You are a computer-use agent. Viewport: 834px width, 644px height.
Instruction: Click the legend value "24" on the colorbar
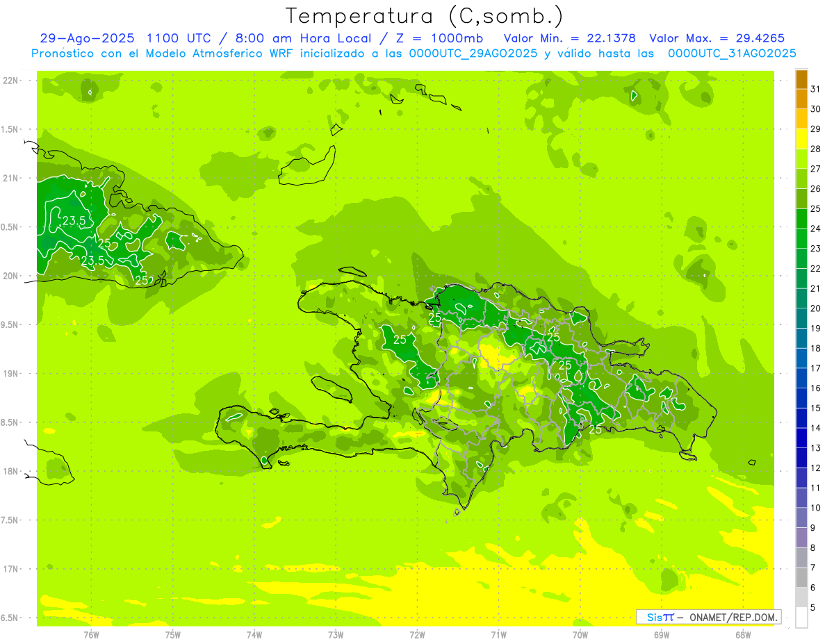click(x=816, y=229)
